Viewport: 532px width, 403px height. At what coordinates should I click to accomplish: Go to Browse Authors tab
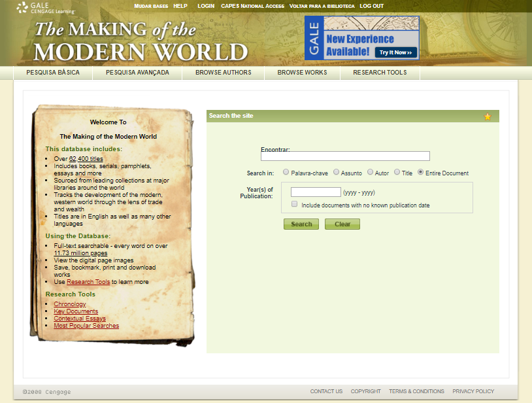coord(223,73)
